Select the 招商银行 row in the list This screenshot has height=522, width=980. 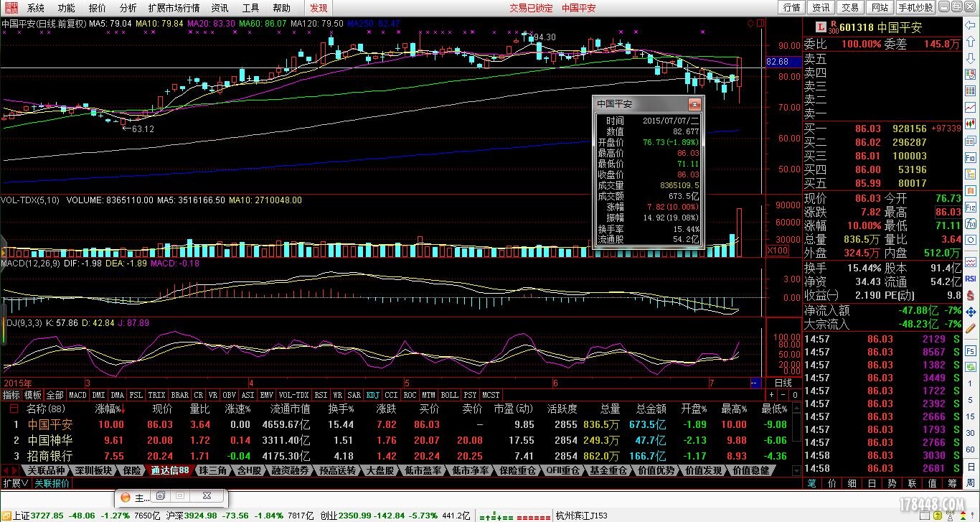pos(402,456)
